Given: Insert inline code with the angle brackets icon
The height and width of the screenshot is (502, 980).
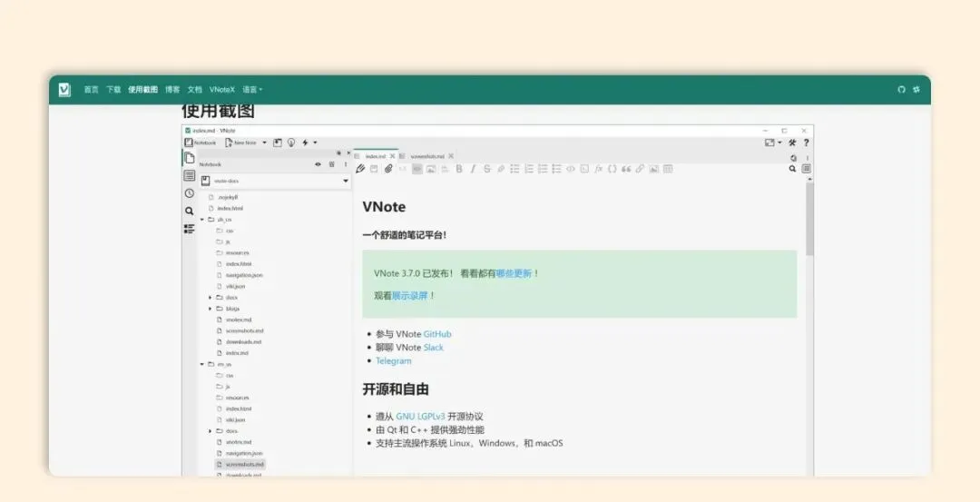Looking at the screenshot, I should tap(570, 169).
